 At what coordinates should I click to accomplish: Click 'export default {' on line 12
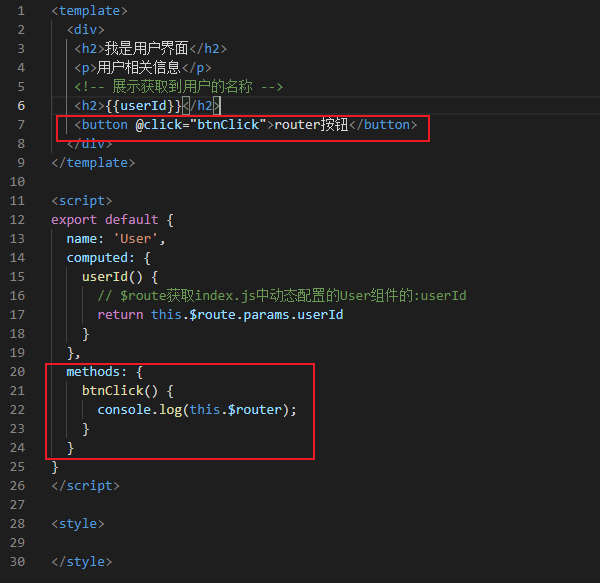112,220
